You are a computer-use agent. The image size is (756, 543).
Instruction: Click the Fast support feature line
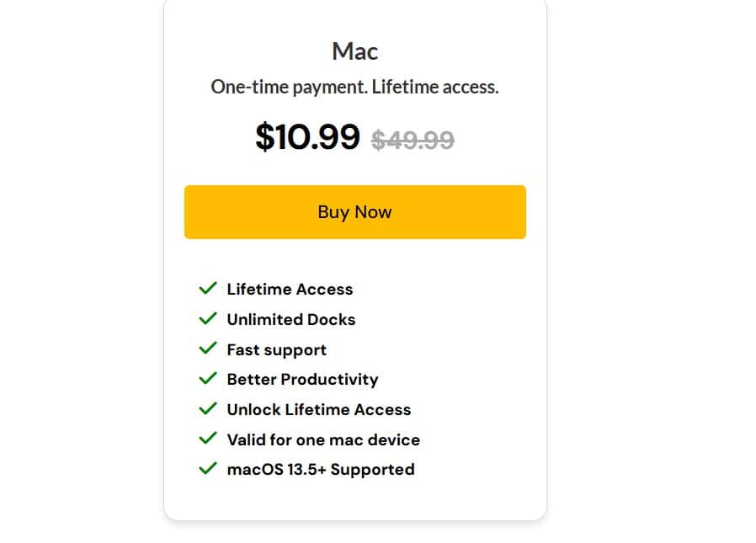(x=277, y=349)
